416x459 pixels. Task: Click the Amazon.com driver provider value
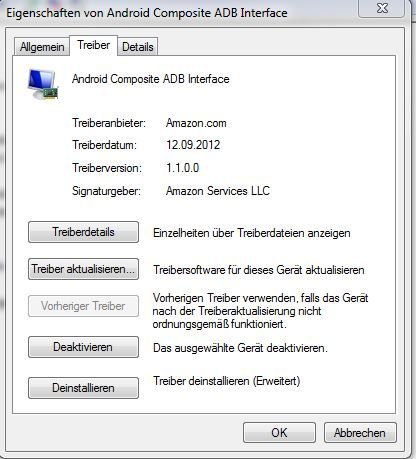pos(196,123)
